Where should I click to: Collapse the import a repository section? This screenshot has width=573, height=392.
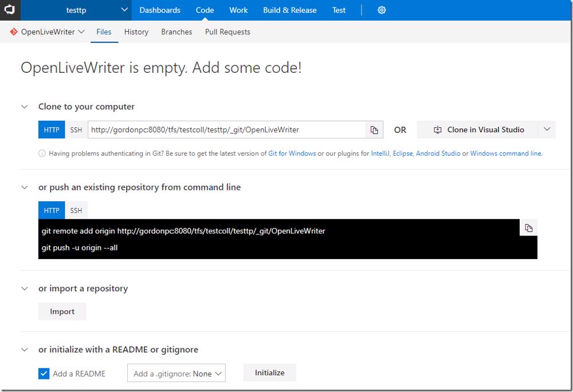25,289
